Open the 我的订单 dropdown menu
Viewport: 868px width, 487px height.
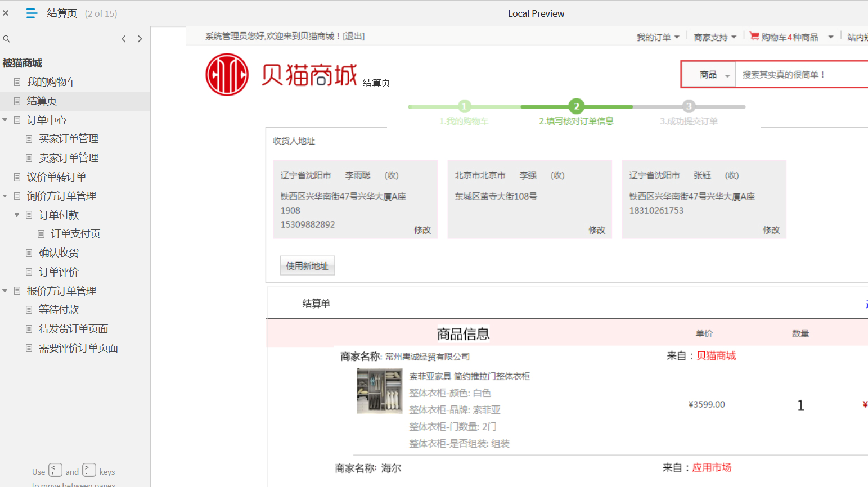coord(658,37)
